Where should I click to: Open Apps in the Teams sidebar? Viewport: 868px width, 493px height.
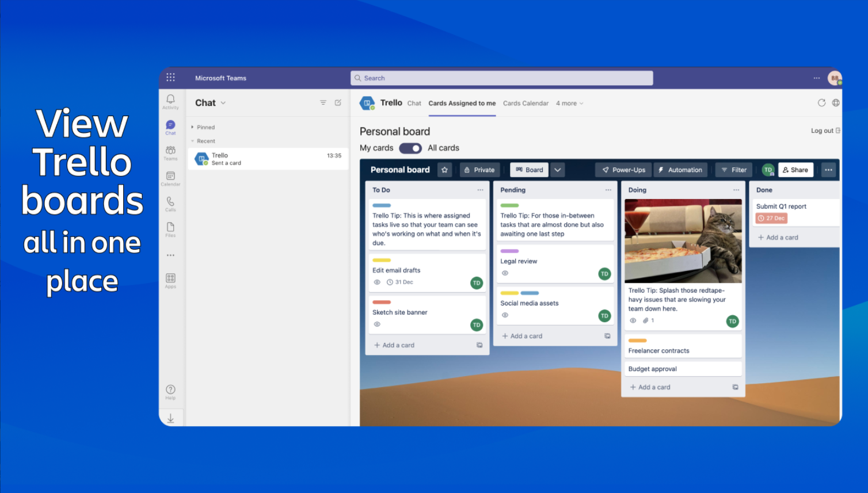click(170, 281)
